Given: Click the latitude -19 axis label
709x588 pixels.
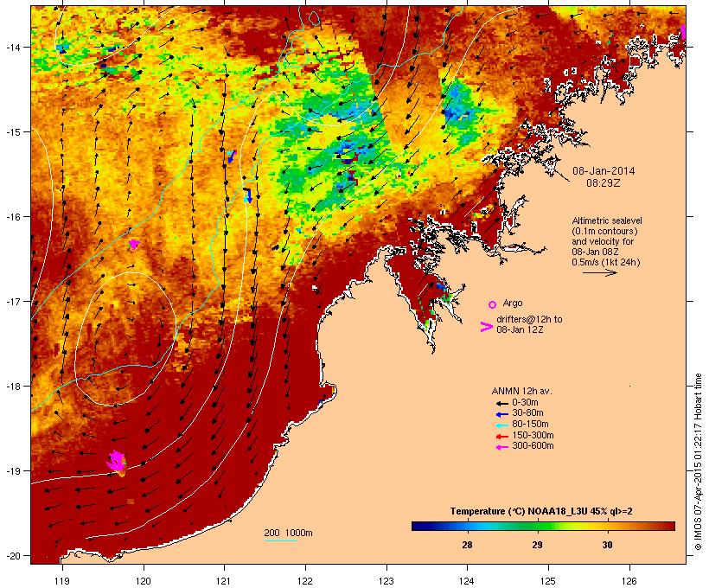Looking at the screenshot, I should (x=12, y=471).
